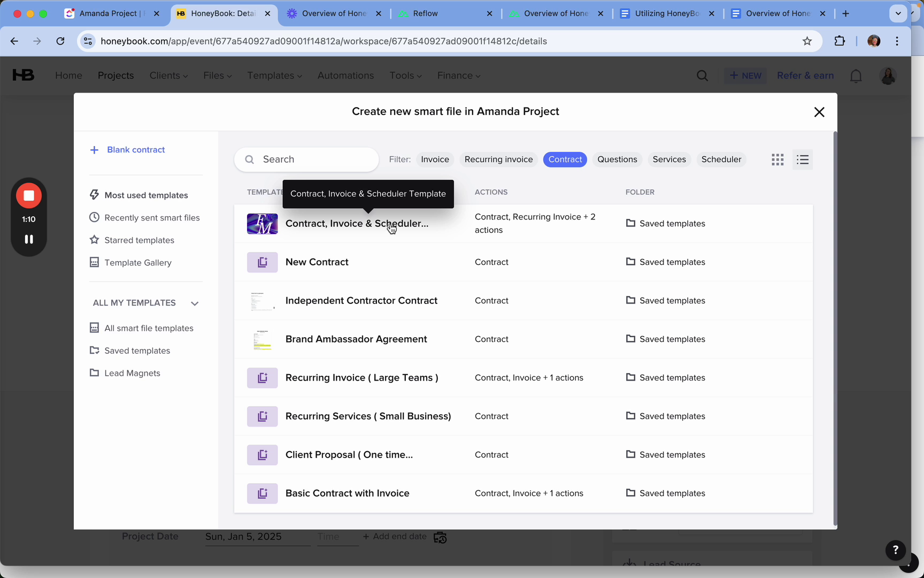
Task: Open the HoneyBook account avatar menu
Action: pyautogui.click(x=888, y=76)
